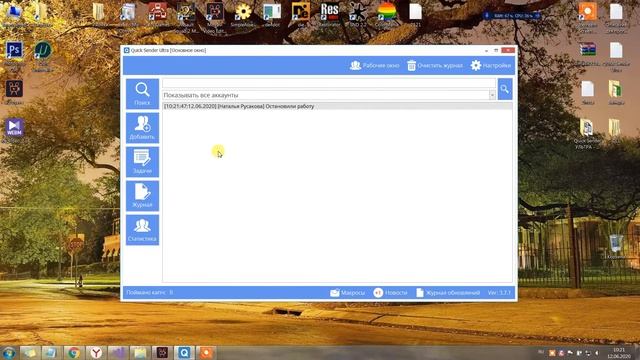Open Настройки gear settings
The width and height of the screenshot is (640, 360).
(491, 65)
